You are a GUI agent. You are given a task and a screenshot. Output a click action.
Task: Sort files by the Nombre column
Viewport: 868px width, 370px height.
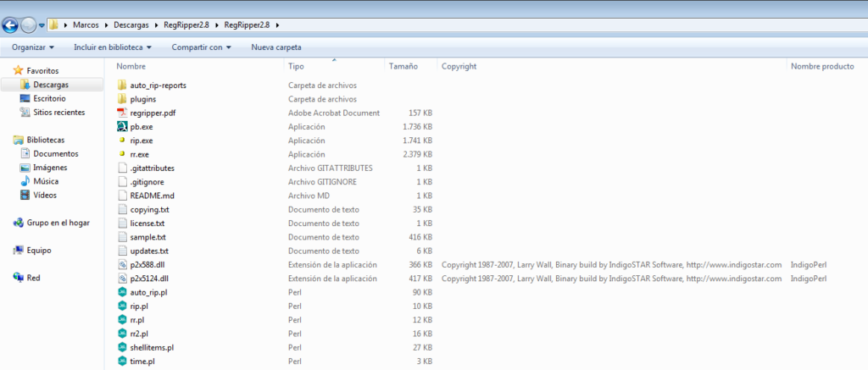coord(131,66)
